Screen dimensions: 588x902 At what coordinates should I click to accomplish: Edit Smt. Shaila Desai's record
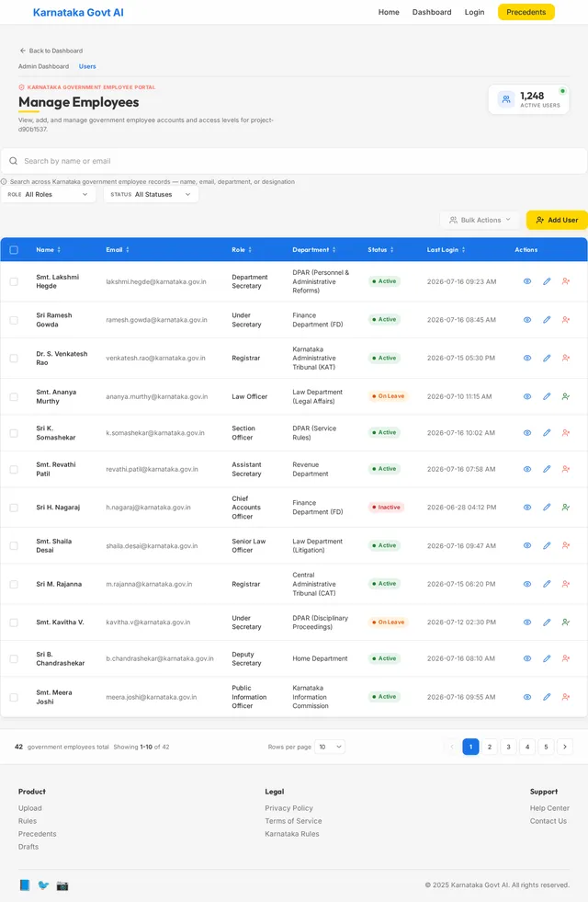(547, 545)
